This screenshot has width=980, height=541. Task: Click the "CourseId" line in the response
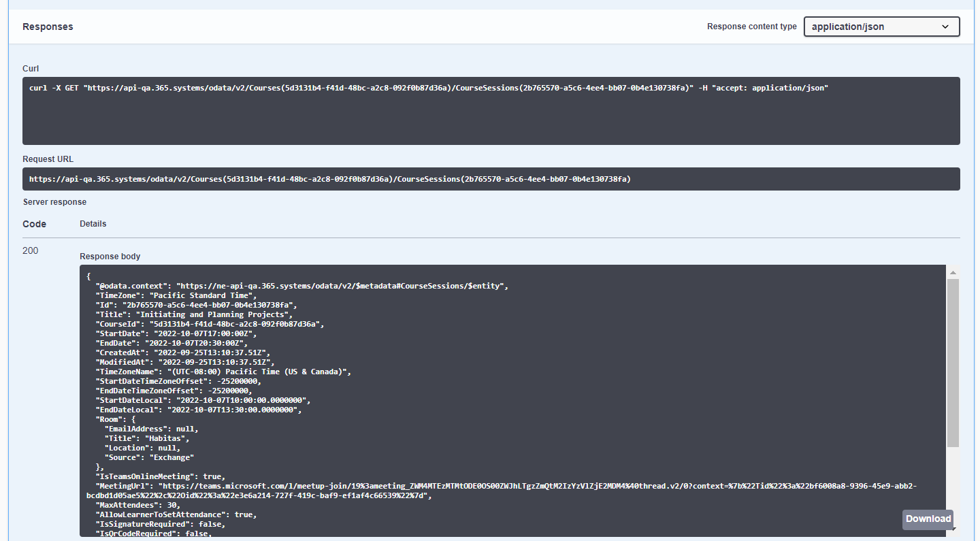(x=210, y=324)
